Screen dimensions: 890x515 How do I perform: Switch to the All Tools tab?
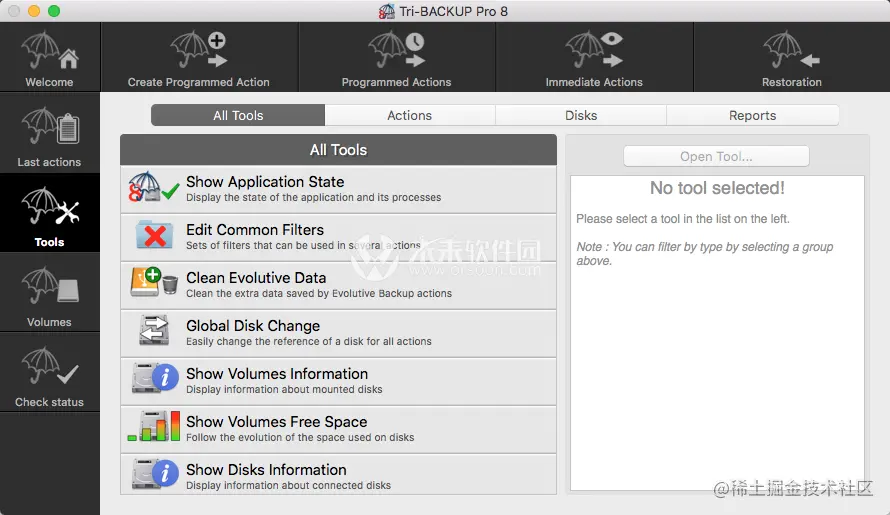(x=238, y=115)
